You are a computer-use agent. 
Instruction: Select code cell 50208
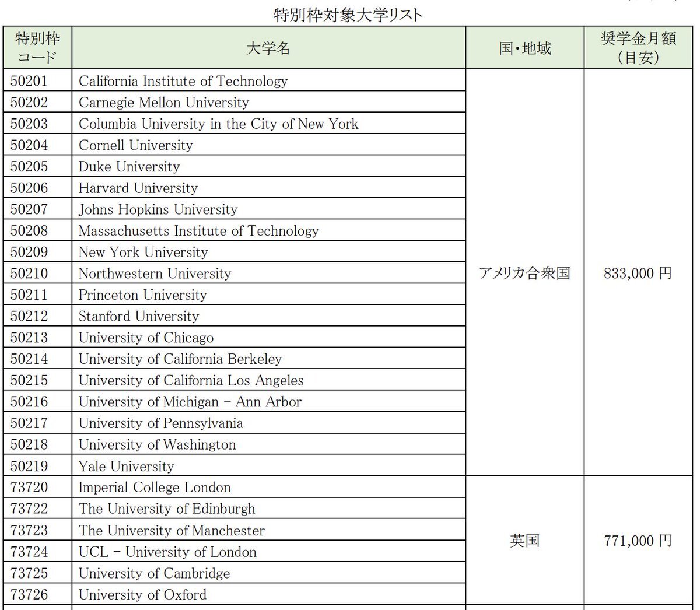point(37,230)
